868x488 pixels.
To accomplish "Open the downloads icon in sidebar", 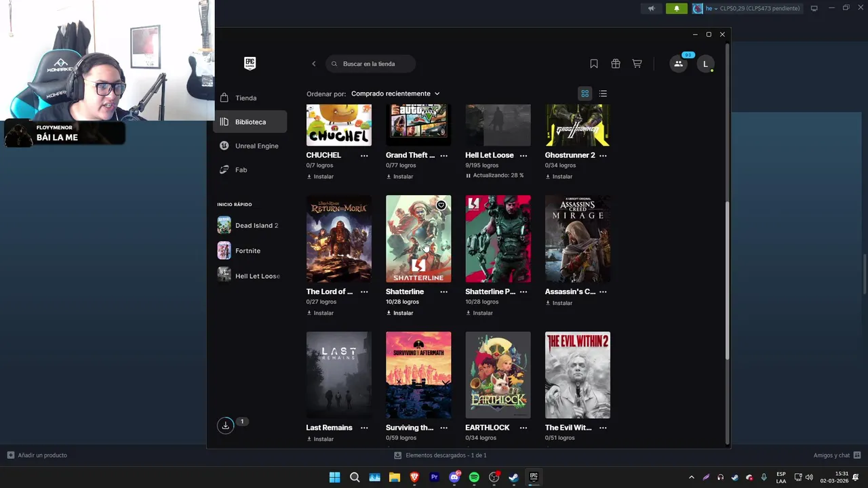I will [x=225, y=426].
